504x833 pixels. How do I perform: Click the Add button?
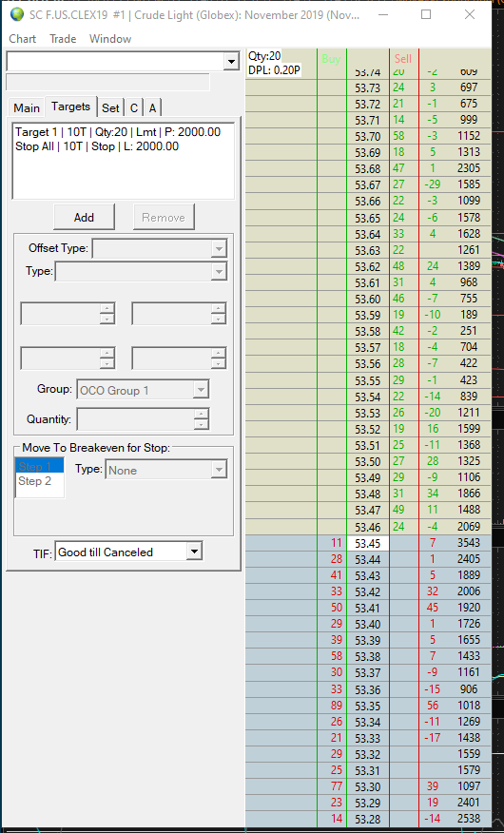(84, 217)
